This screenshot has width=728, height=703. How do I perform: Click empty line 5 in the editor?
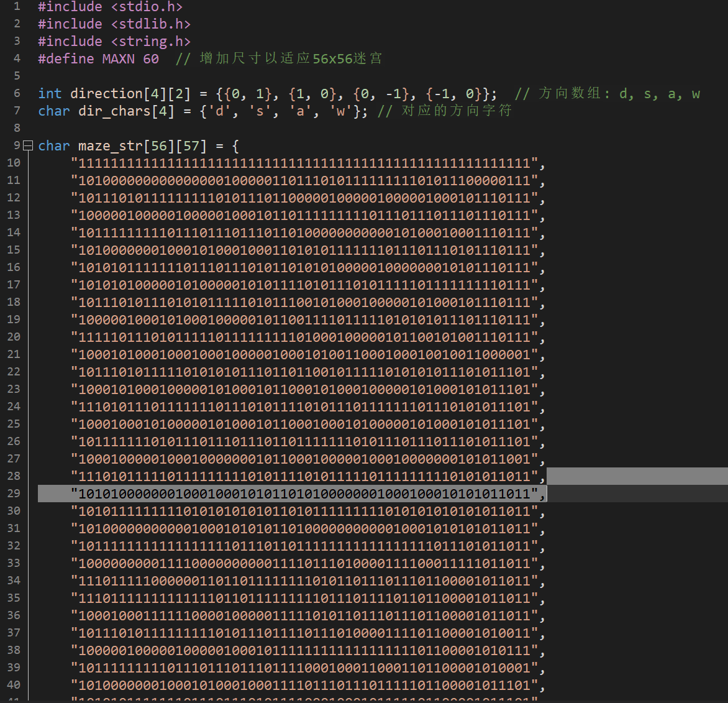click(248, 76)
